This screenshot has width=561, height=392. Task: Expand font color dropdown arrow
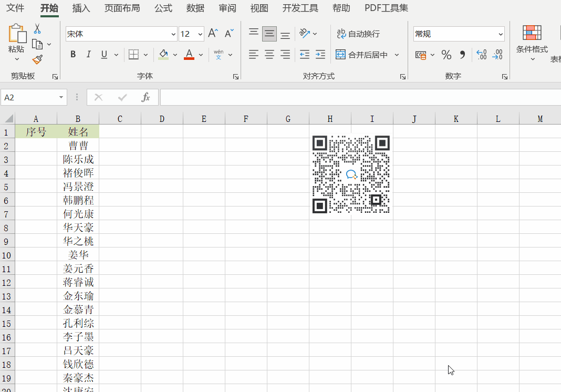tap(201, 55)
